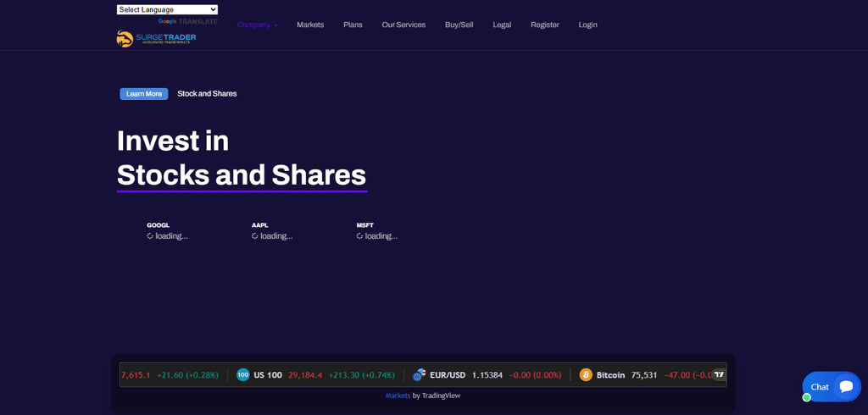Click the Login link

pos(588,25)
